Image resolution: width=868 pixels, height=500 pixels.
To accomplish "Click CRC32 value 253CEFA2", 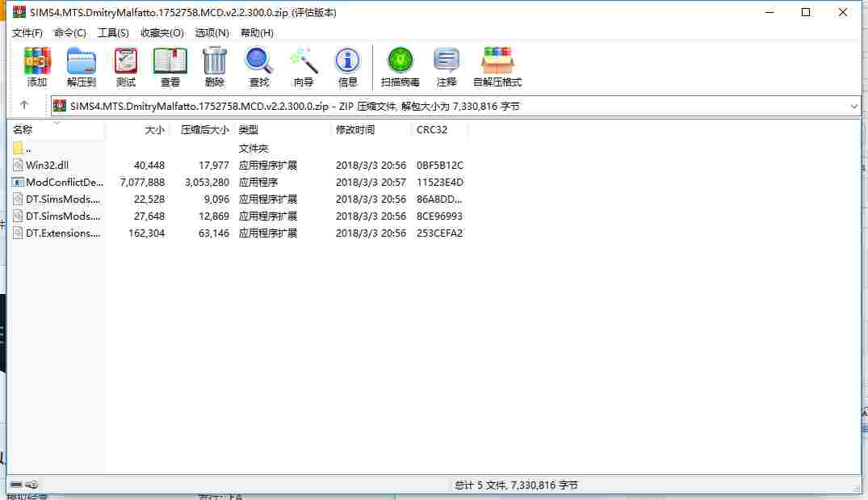I will click(x=439, y=233).
